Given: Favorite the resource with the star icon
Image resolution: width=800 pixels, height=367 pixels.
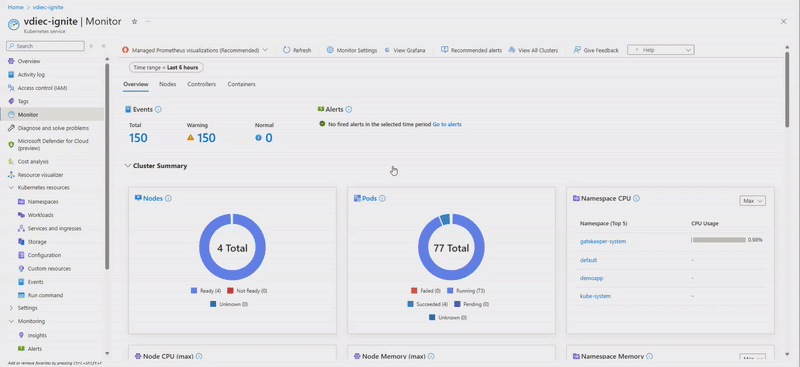Looking at the screenshot, I should (x=135, y=21).
